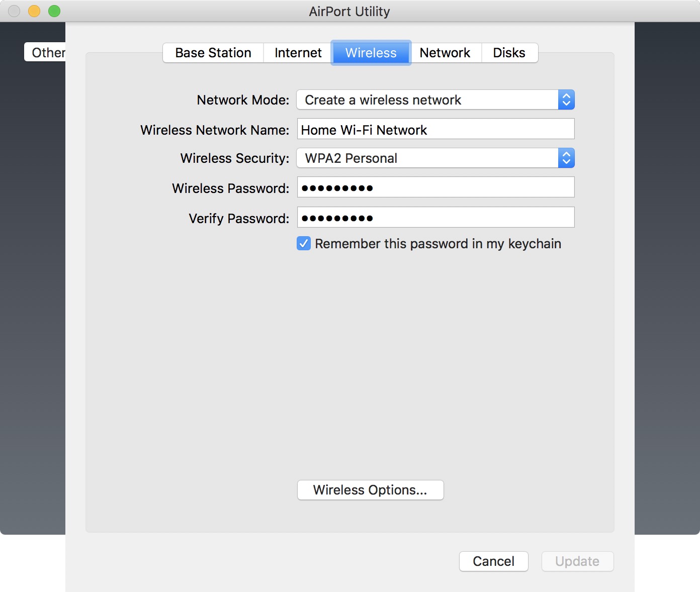
Task: Click the Wireless Network Name label
Action: [215, 130]
